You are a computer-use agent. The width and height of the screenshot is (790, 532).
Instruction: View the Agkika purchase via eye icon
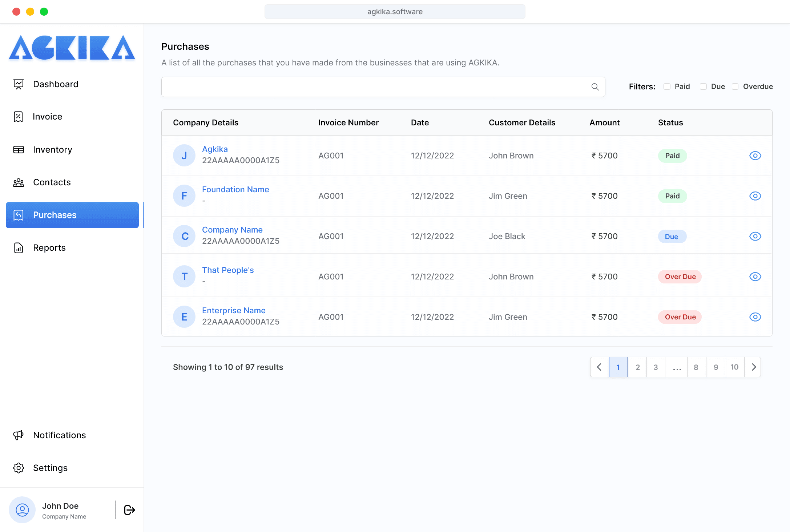coord(755,156)
